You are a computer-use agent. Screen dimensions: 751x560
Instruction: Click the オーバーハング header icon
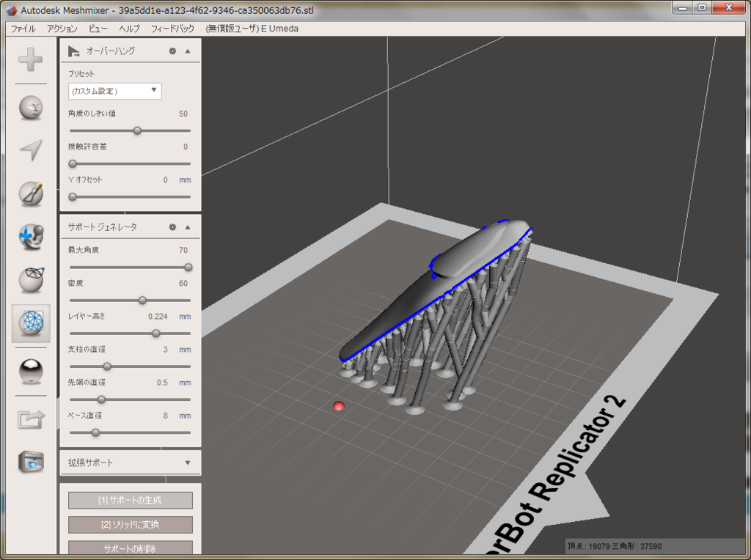[x=74, y=51]
